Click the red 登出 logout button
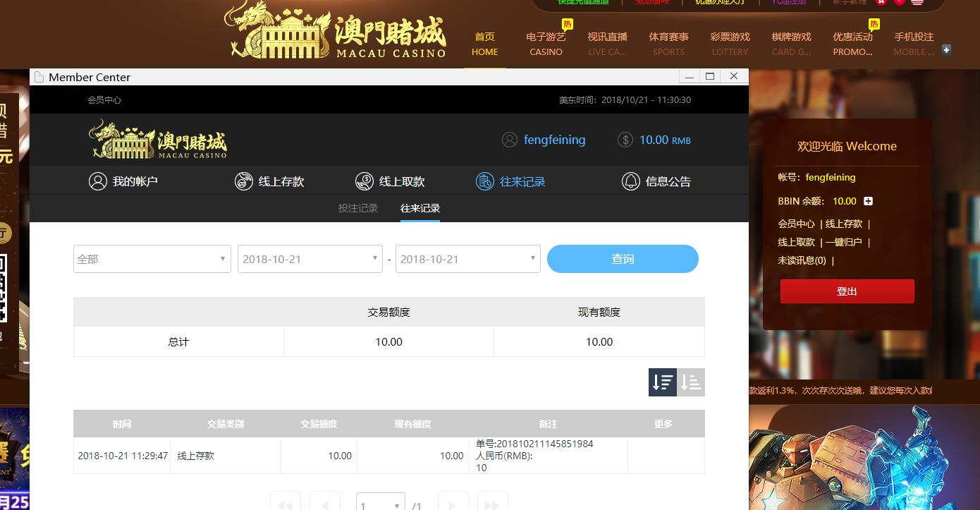Viewport: 980px width, 510px height. [x=847, y=291]
